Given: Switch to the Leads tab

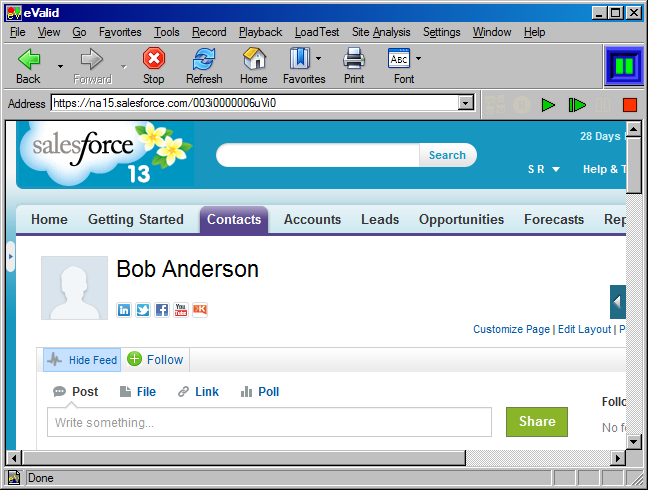Looking at the screenshot, I should pos(380,219).
